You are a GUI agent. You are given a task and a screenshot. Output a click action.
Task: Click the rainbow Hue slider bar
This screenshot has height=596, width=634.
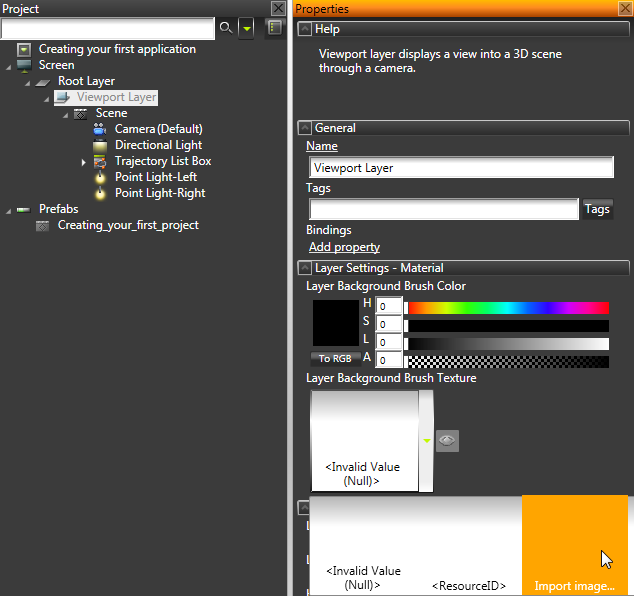click(509, 307)
